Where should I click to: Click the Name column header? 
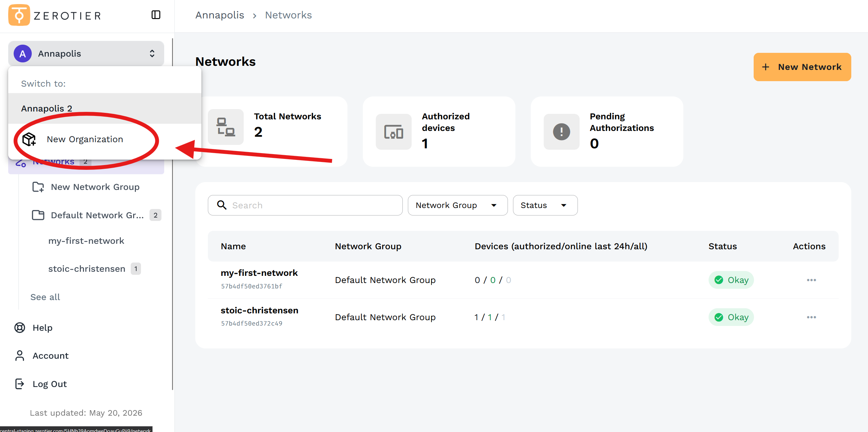233,246
